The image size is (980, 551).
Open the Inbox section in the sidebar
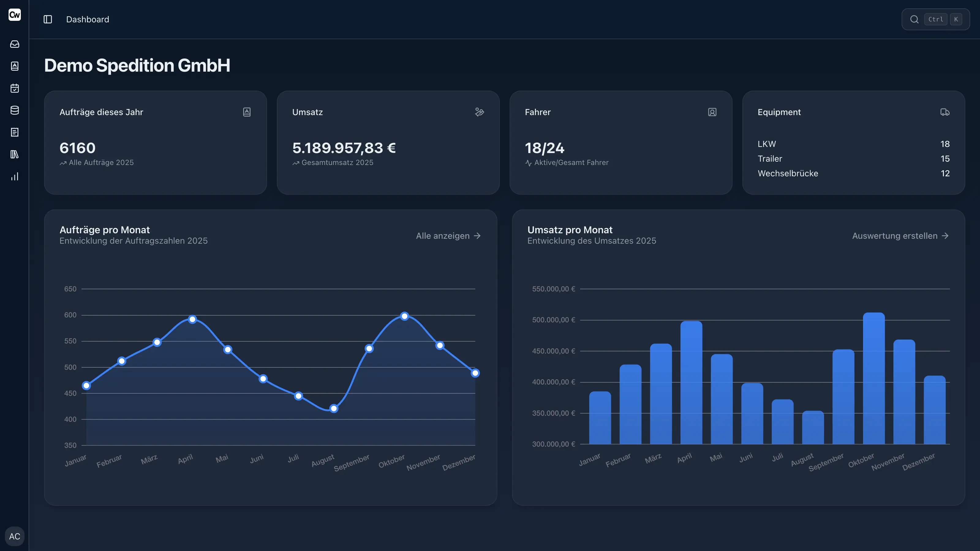pyautogui.click(x=14, y=44)
